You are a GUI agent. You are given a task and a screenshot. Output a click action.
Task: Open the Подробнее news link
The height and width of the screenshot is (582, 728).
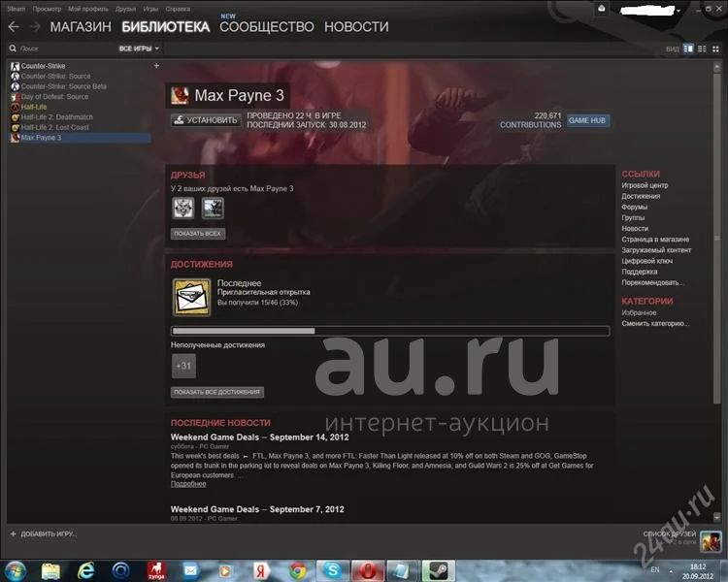tap(188, 484)
